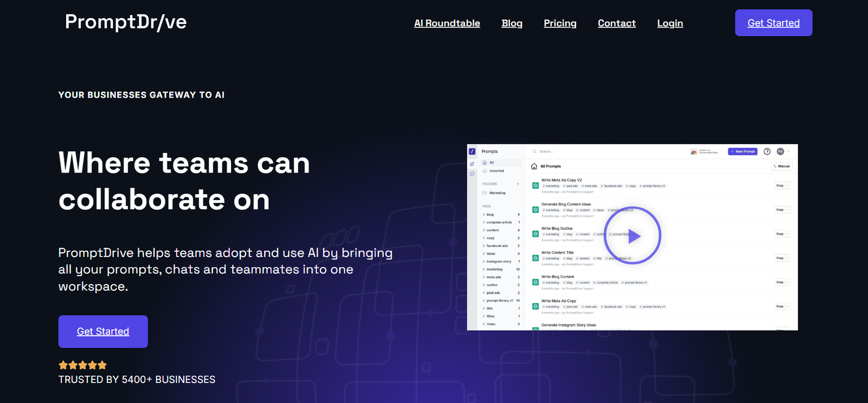Click Copy for Write Meta Ad Copy V2
The width and height of the screenshot is (868, 403).
point(780,185)
